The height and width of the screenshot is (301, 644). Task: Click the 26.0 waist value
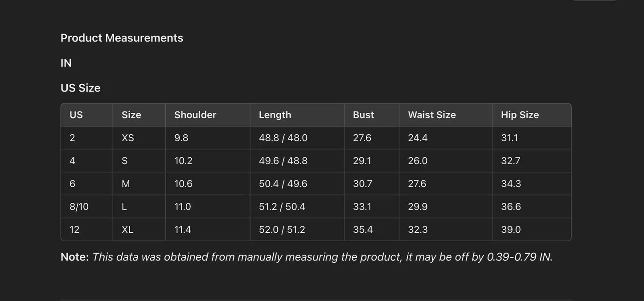(418, 161)
